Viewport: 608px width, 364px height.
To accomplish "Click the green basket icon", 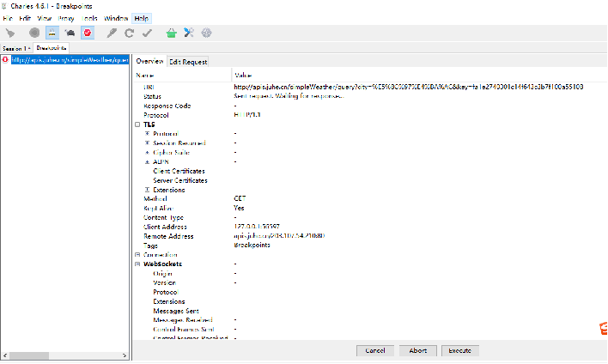I will [x=171, y=33].
